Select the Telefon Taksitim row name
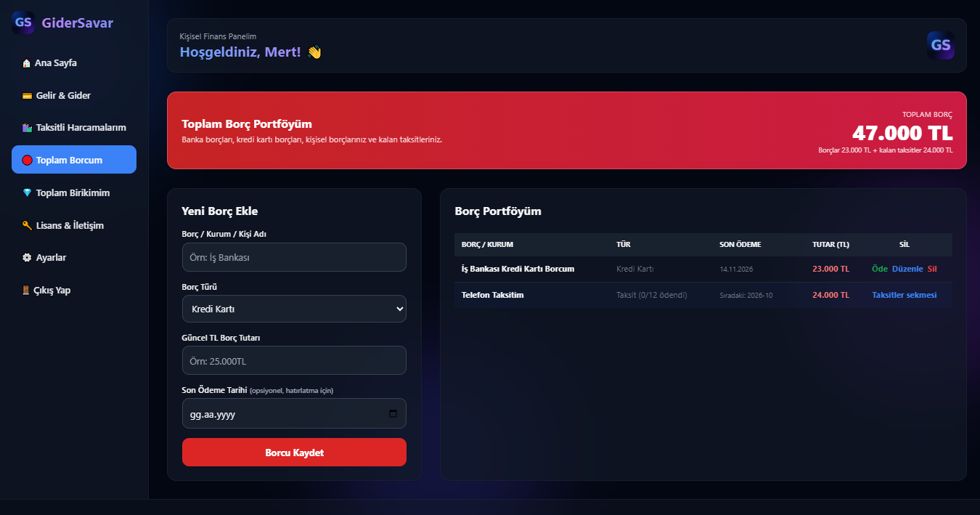This screenshot has height=515, width=980. (492, 295)
